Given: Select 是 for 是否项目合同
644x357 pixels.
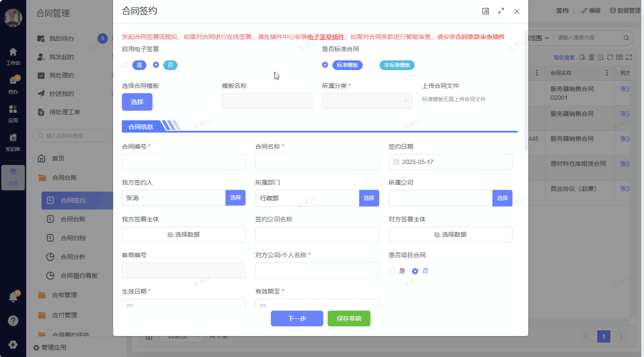Looking at the screenshot, I should (392, 271).
